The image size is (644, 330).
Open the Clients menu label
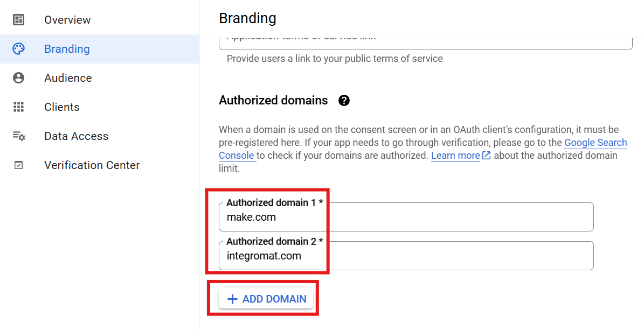[62, 107]
